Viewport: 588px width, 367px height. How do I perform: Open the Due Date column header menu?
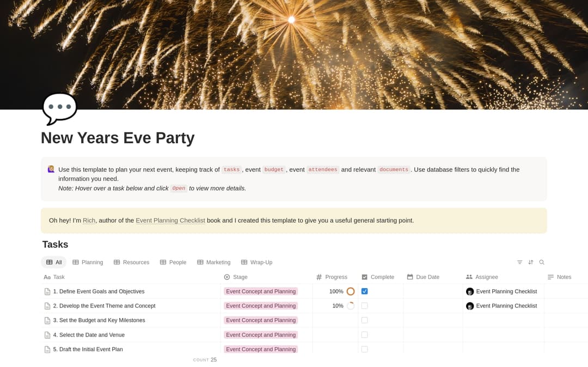click(433, 277)
